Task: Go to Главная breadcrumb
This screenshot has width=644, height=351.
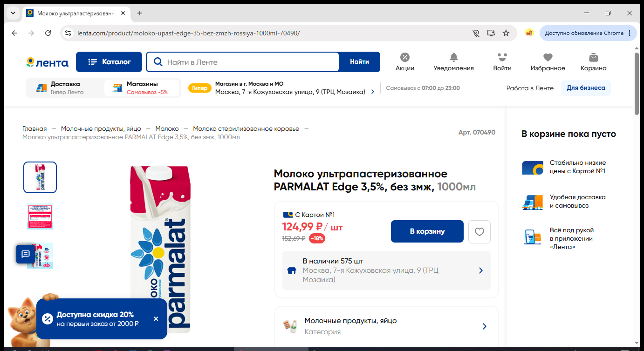Action: tap(34, 128)
